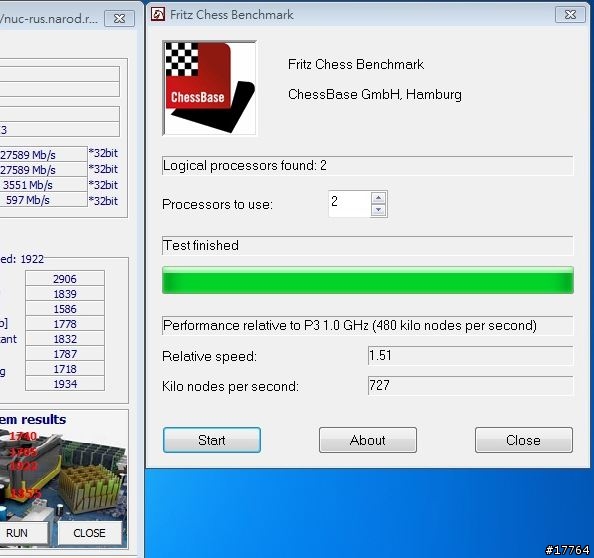Close the nuc-rus.narod window with X

pos(119,19)
